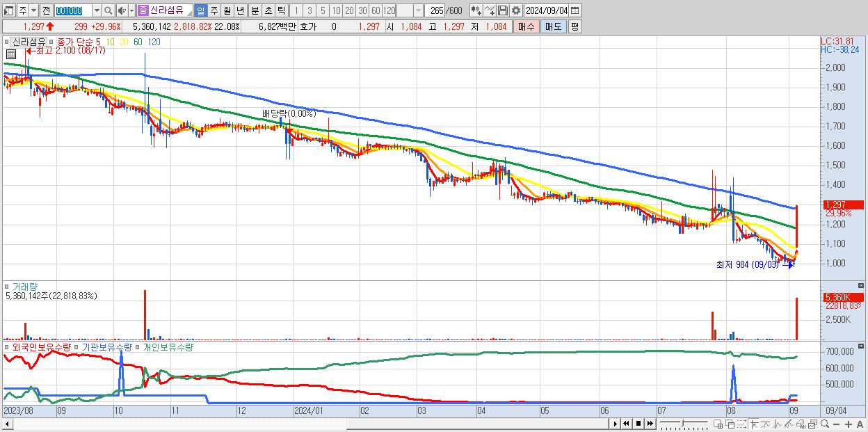Viewport: 868px width, 432px height.
Task: Click the speaker sound icon
Action: point(122,11)
